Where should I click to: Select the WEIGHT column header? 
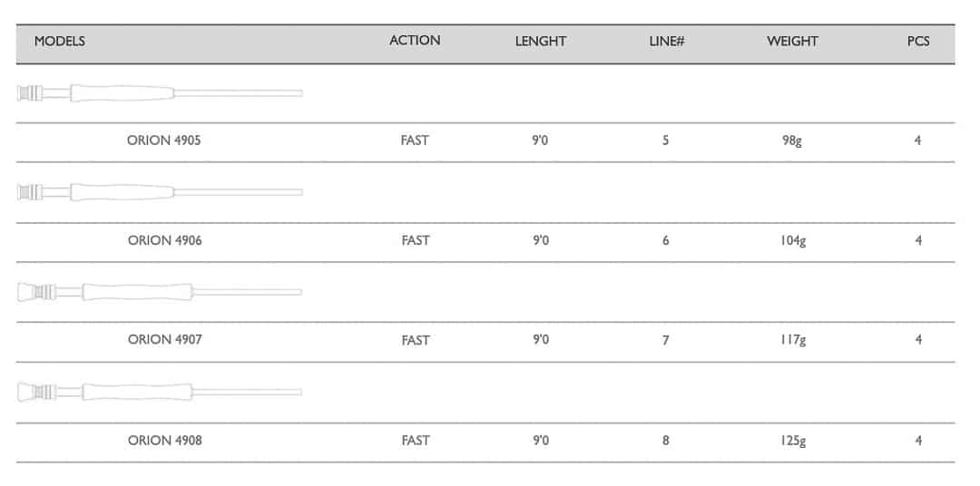point(792,42)
